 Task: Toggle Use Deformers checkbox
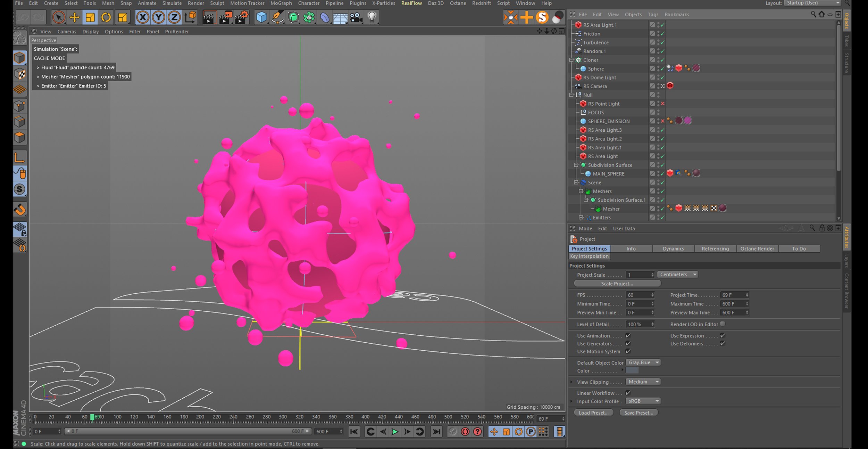[723, 343]
